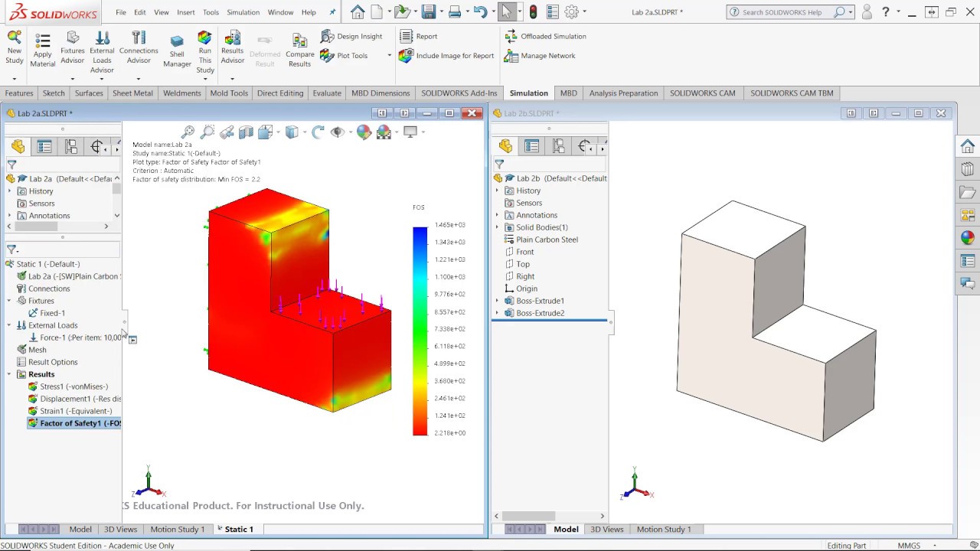
Task: Open the Connections Advisor
Action: 139,47
